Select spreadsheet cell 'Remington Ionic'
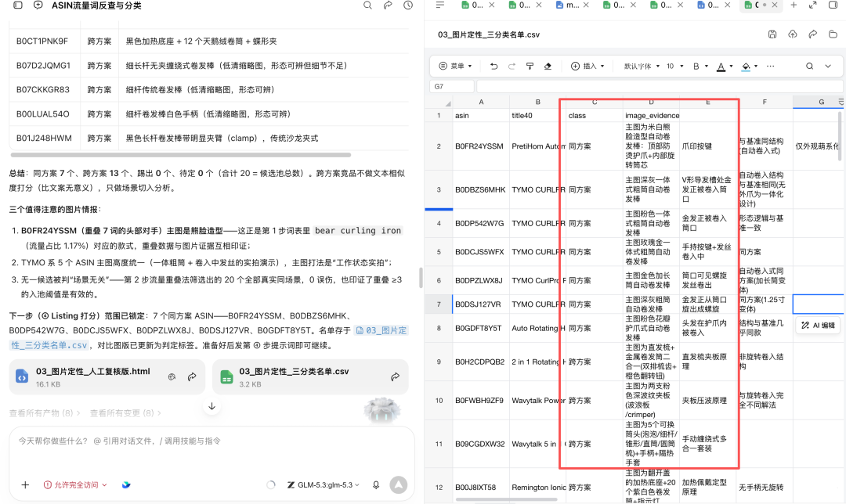The image size is (846, 504). coord(538,488)
